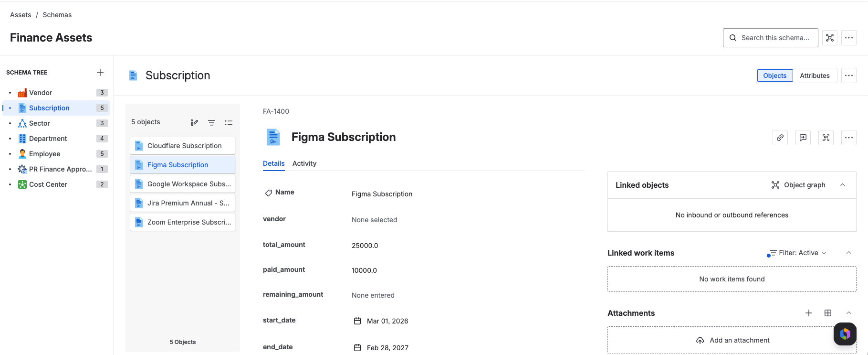Select Employee in the schema tree
Screen dimensions: 868x355
(x=56, y=154)
